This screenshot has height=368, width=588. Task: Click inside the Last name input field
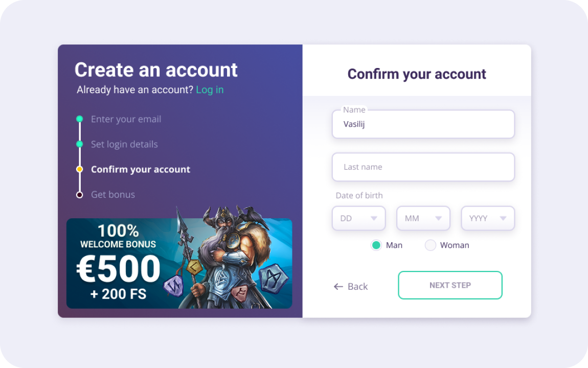pos(423,167)
